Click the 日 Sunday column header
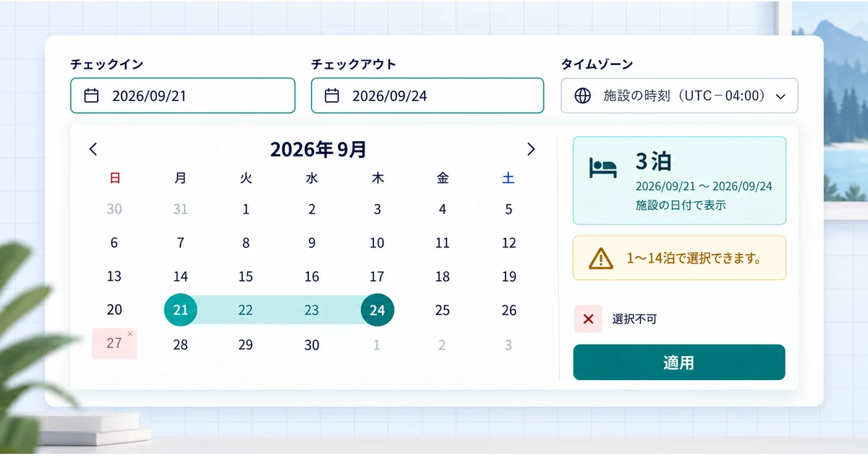Viewport: 868px width, 456px height. 114,179
